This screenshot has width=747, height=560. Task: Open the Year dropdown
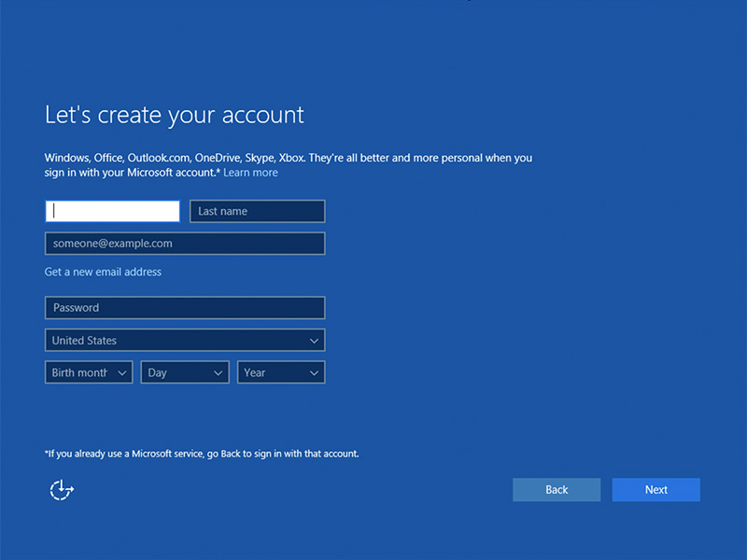tap(281, 371)
